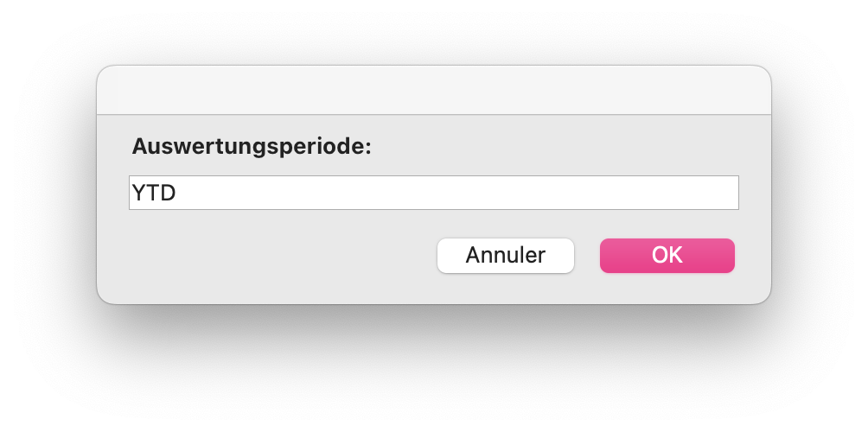This screenshot has height=432, width=868.
Task: Click the Auswertungsperiode label
Action: click(252, 147)
